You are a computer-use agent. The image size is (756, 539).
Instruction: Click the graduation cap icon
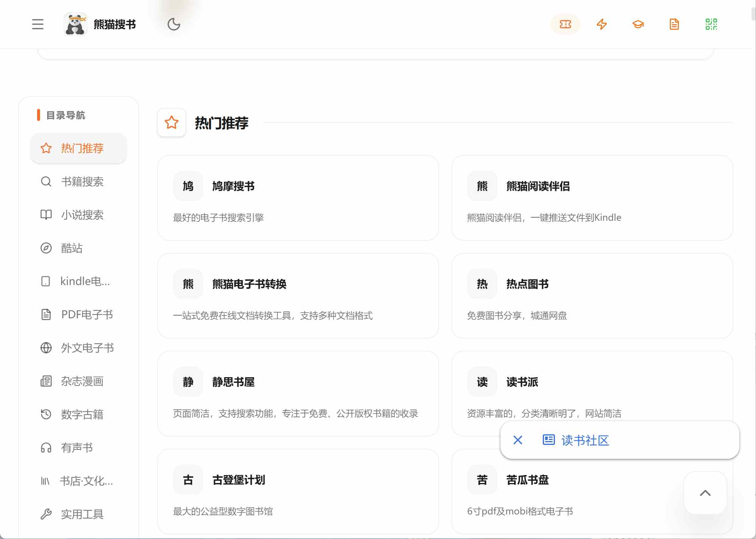pyautogui.click(x=638, y=24)
